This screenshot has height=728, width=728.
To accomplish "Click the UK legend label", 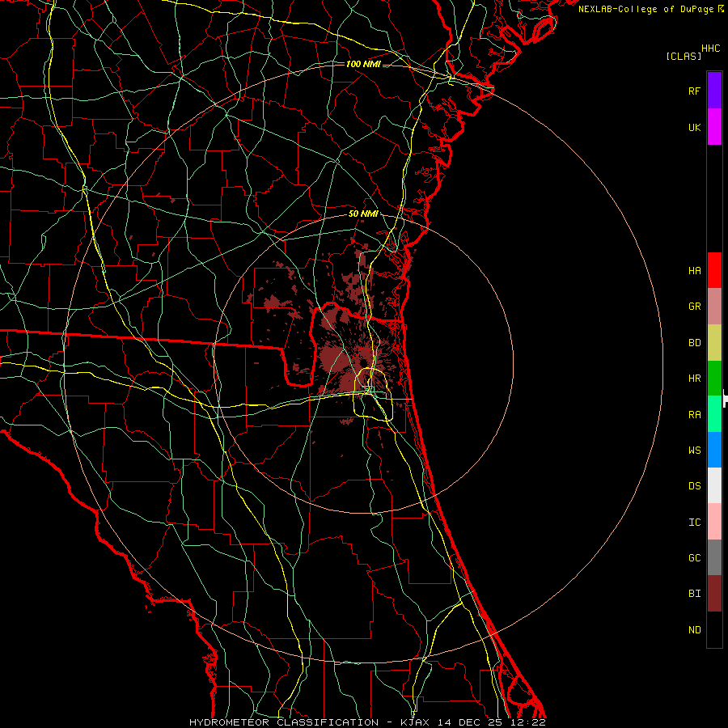I will point(694,127).
